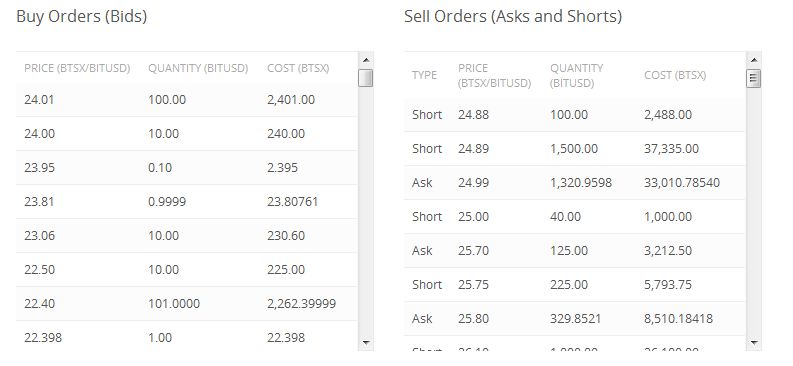The height and width of the screenshot is (366, 793).
Task: Click the Sell Orders scrollbar up arrow
Action: tap(754, 60)
